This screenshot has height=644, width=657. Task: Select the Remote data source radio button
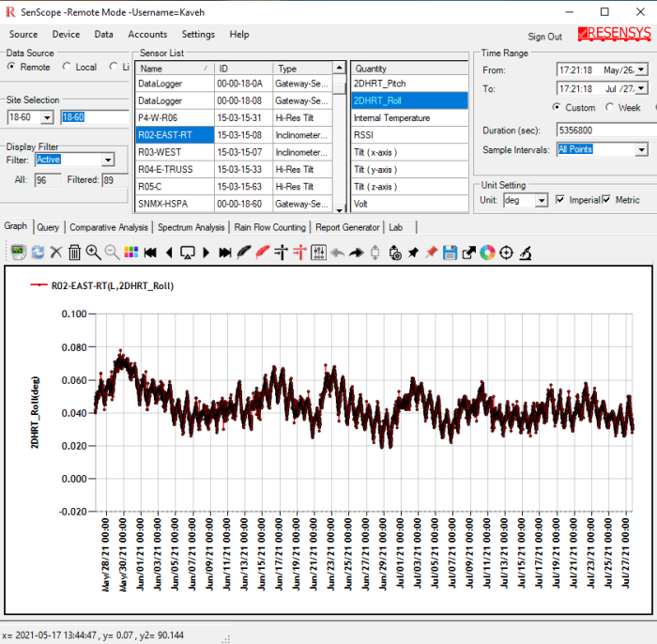11,67
